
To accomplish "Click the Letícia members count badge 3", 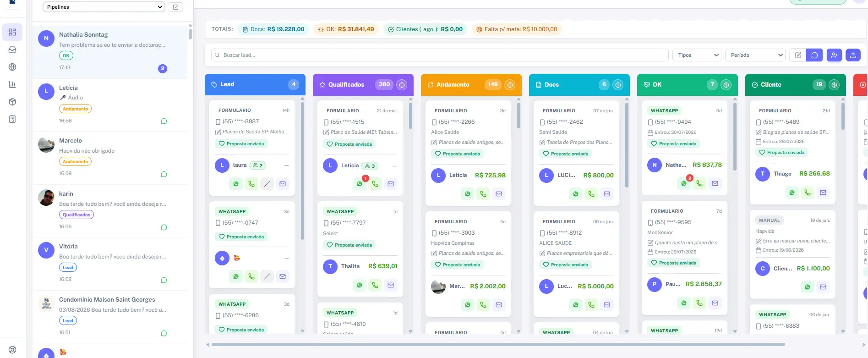I will [370, 166].
